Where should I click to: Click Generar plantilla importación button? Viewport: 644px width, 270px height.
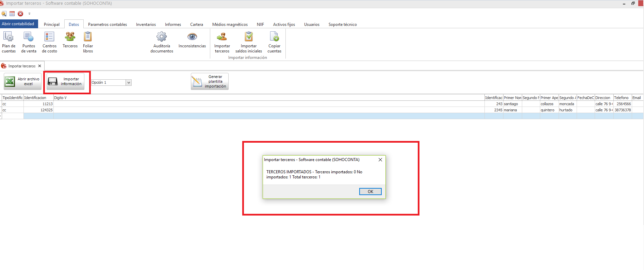[210, 82]
